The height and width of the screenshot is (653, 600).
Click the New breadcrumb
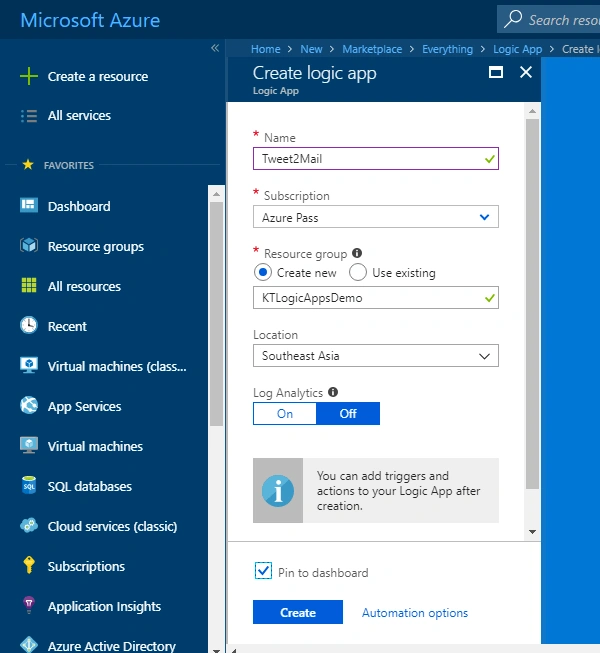tap(311, 49)
